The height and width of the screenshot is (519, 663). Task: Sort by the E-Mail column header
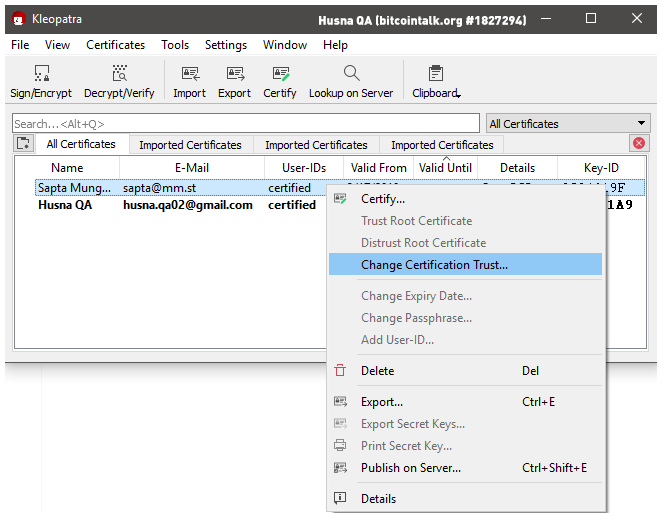(x=192, y=168)
